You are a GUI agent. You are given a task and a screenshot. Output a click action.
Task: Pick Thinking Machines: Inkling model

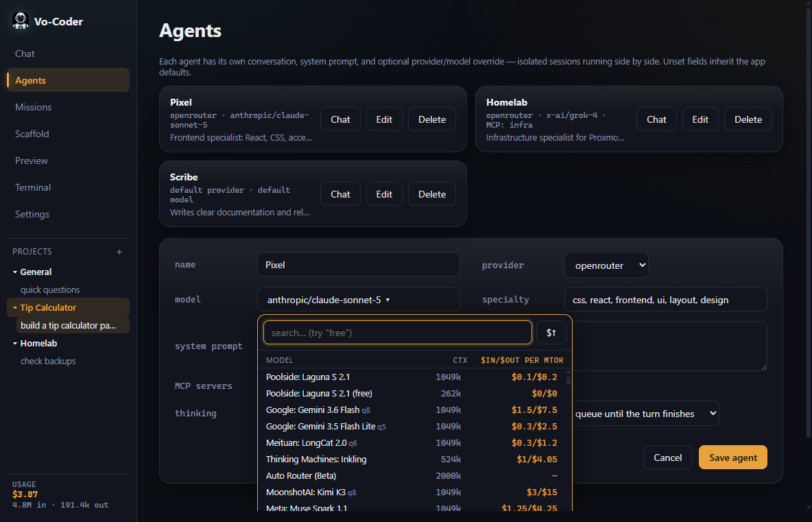(411, 460)
